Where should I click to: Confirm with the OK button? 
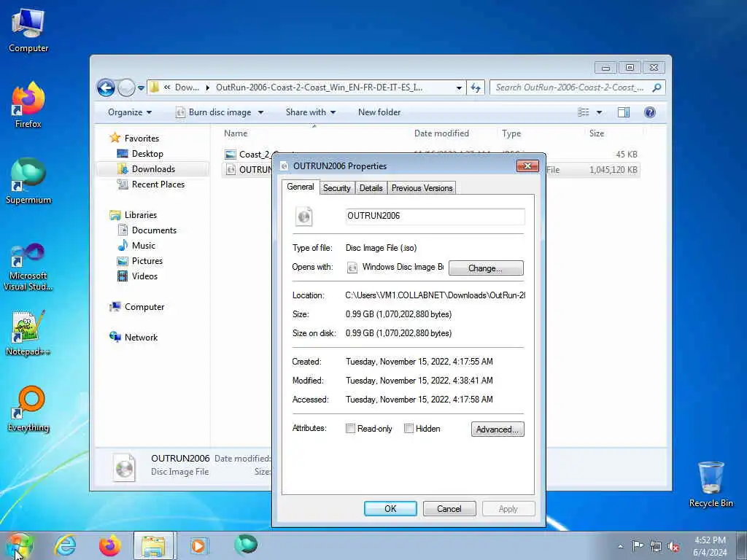tap(390, 508)
